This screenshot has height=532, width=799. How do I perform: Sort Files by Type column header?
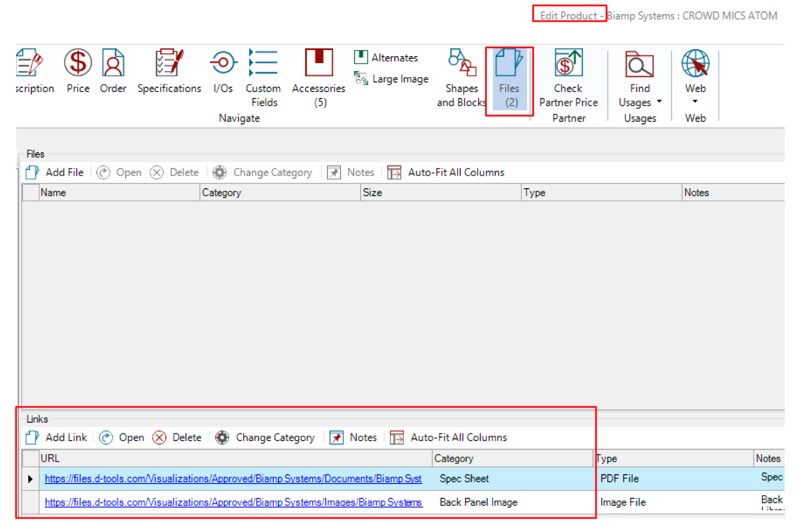(601, 192)
